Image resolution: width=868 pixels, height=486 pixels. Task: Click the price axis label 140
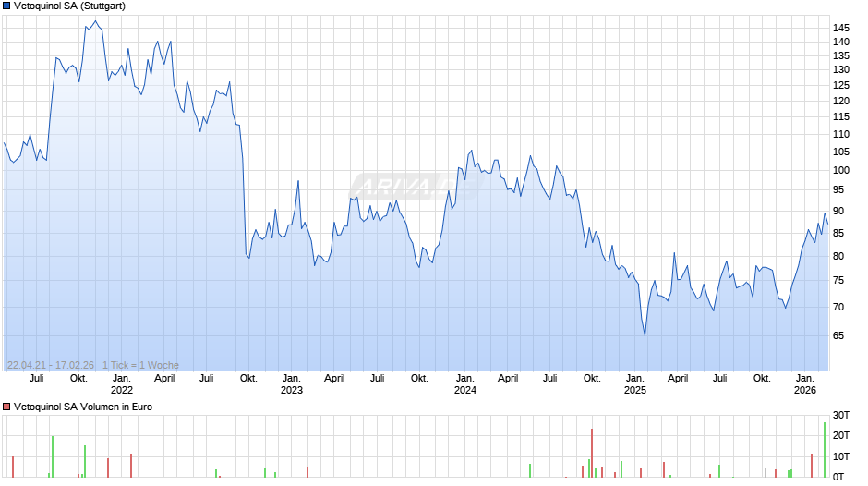coord(841,43)
